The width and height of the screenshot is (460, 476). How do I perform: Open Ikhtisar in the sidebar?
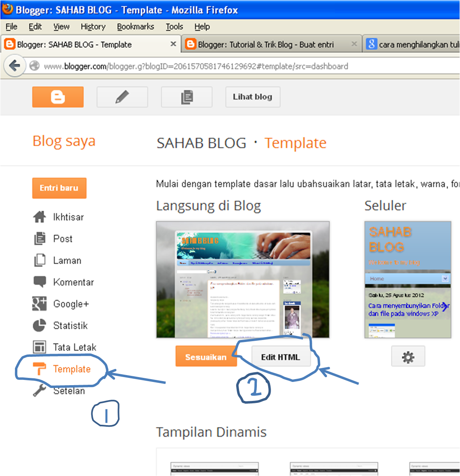pyautogui.click(x=68, y=217)
